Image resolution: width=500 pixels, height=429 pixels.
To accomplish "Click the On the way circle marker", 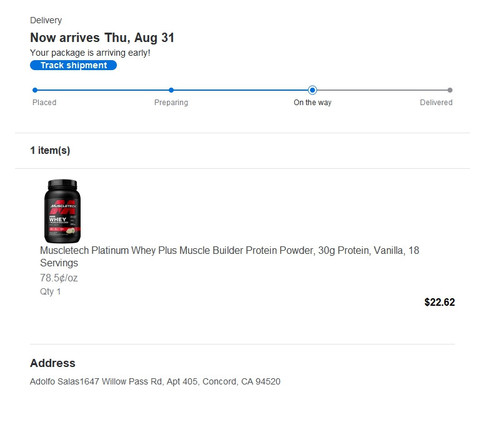I will pos(312,90).
